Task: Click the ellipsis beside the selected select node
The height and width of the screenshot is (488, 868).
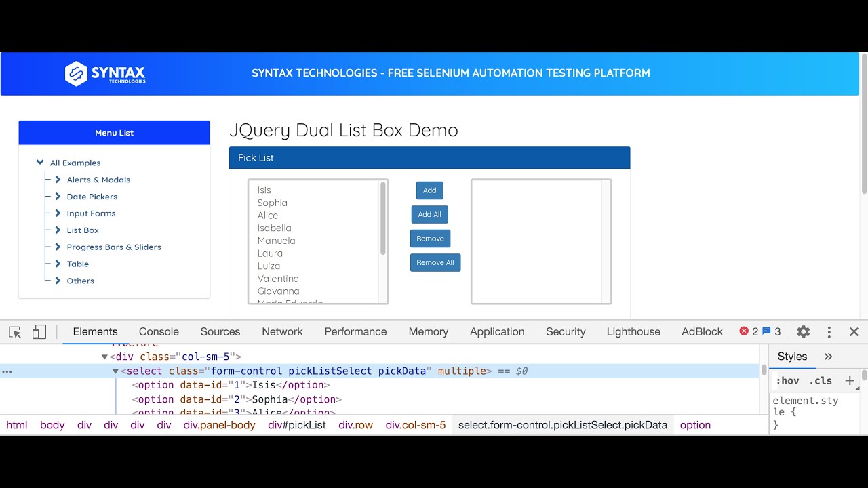Action: pos(7,371)
